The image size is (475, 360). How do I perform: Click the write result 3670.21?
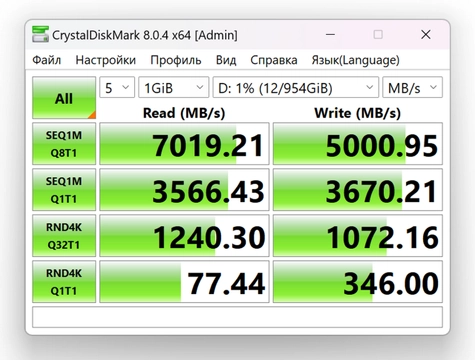point(358,190)
